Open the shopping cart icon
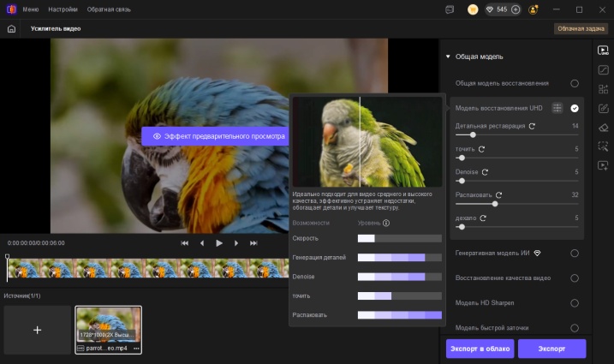The width and height of the screenshot is (614, 364). (473, 9)
